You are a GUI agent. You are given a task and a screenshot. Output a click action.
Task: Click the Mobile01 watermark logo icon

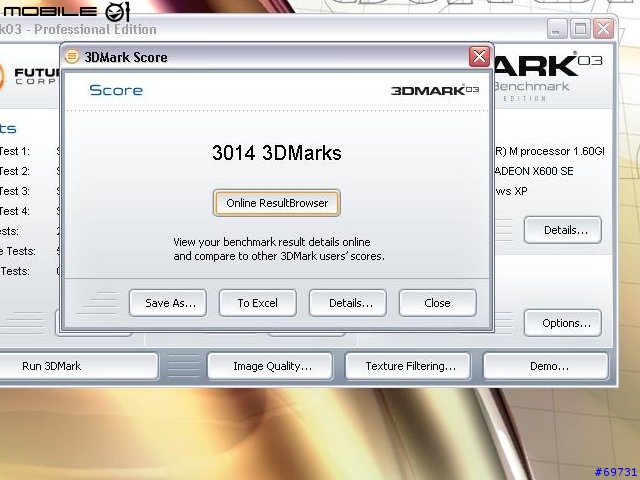coord(118,11)
